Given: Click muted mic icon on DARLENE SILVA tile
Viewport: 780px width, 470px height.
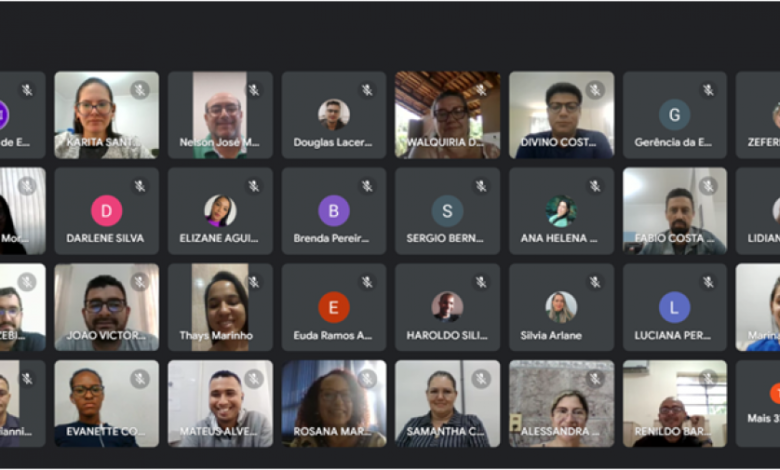Looking at the screenshot, I should [140, 186].
